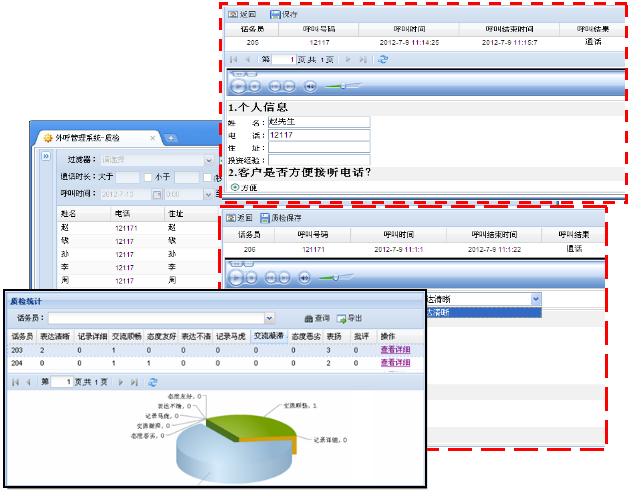This screenshot has width=630, height=492.
Task: Click the 导出 export icon
Action: pos(341,317)
